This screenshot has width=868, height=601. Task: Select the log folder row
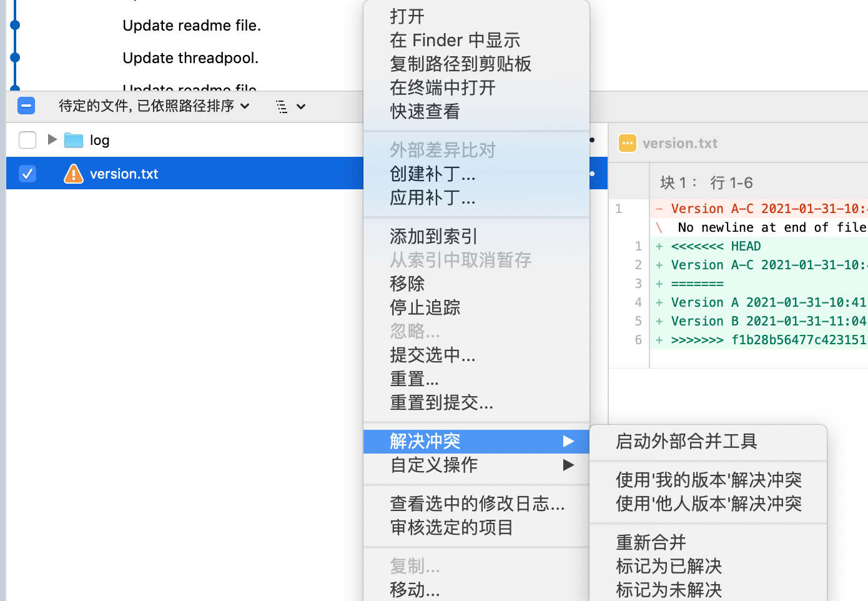(x=185, y=140)
